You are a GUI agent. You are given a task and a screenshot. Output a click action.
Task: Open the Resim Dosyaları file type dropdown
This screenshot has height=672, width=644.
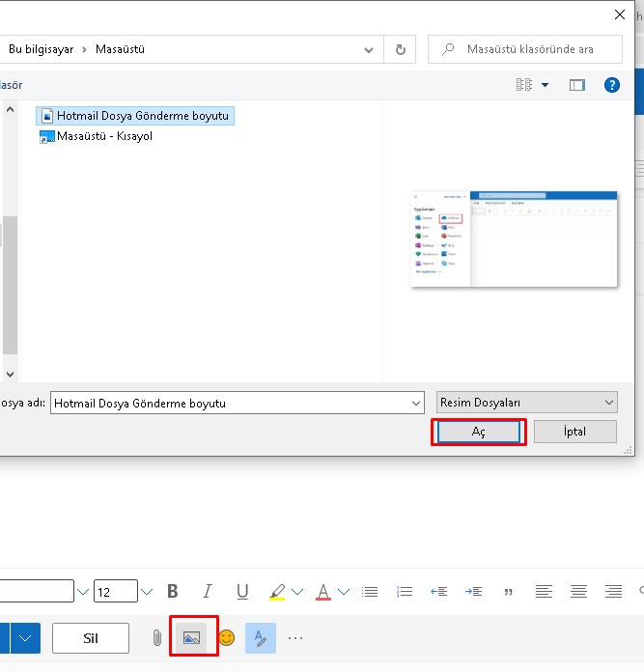(x=527, y=403)
